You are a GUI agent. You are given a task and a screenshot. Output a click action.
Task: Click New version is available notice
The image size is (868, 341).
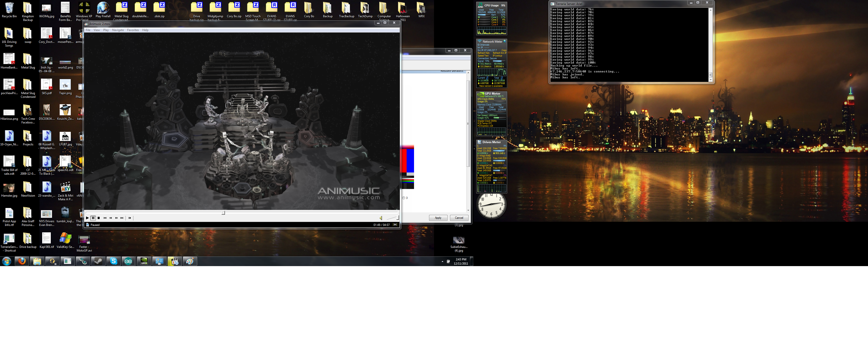(x=491, y=86)
